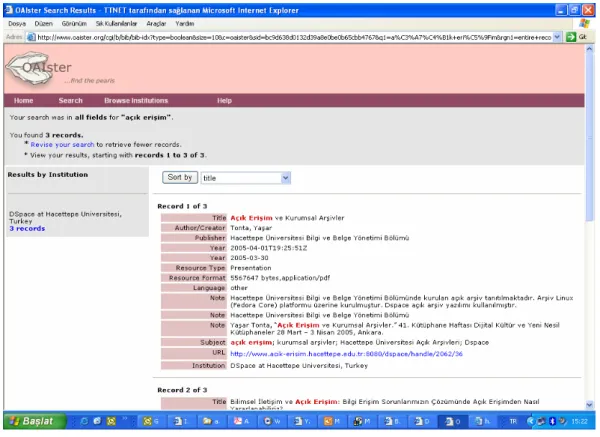
Task: Click Presentation resource type value
Action: tap(251, 268)
